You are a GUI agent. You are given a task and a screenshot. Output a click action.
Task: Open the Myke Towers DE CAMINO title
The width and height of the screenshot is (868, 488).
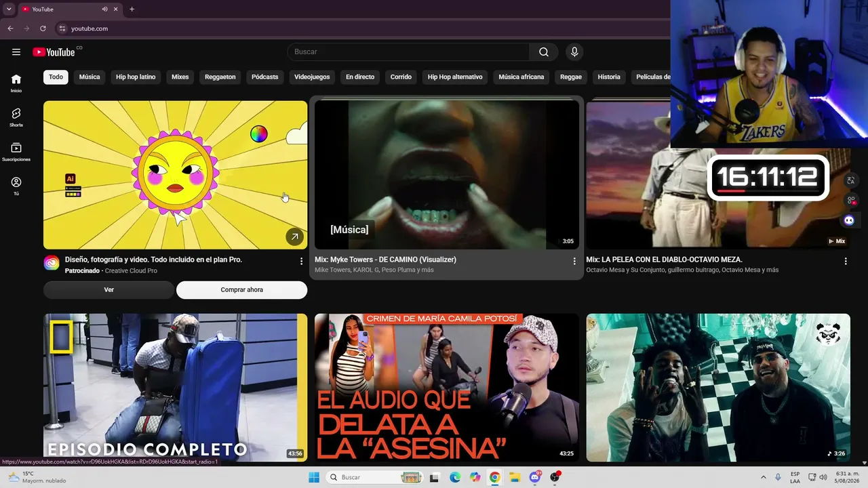pos(385,260)
